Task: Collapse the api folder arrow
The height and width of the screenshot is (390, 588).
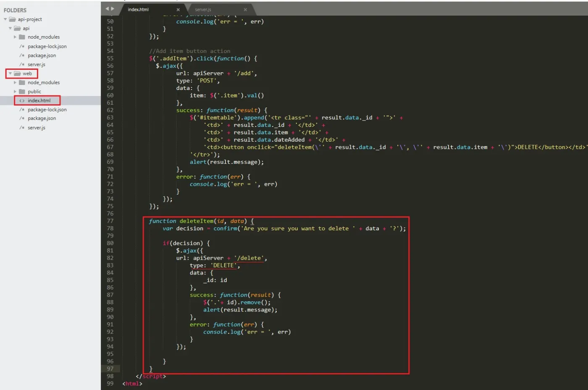Action: tap(10, 29)
